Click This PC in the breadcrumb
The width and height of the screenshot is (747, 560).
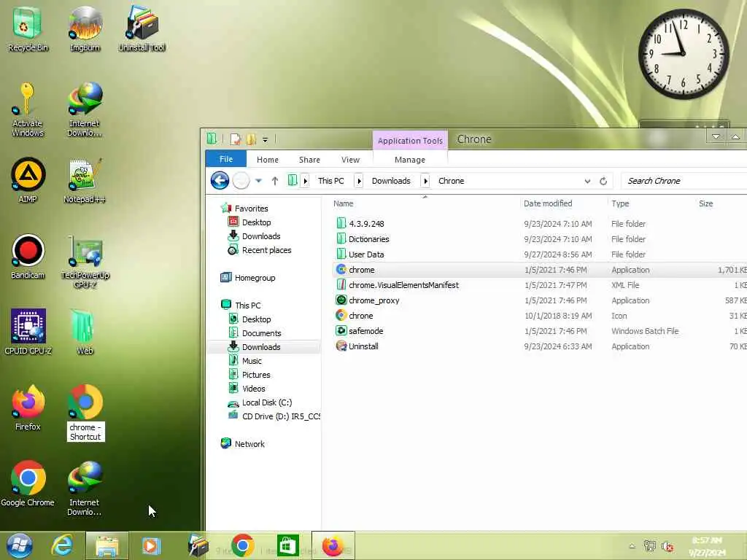coord(330,181)
